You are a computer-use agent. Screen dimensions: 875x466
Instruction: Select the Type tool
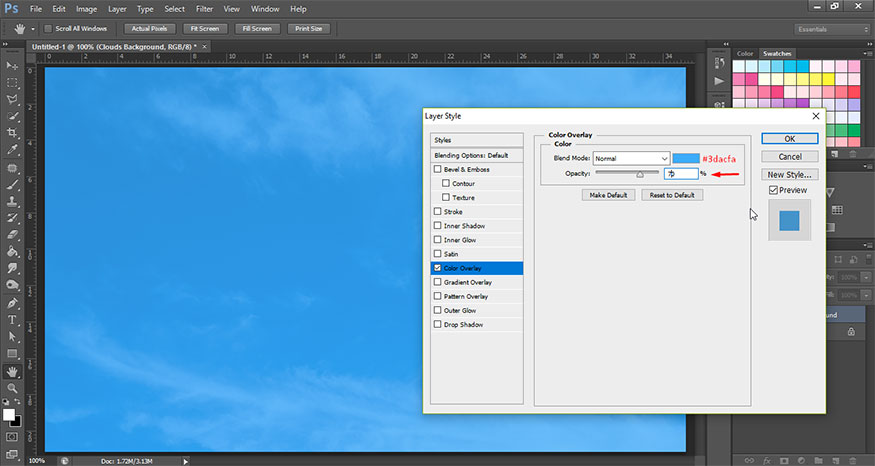click(x=13, y=320)
